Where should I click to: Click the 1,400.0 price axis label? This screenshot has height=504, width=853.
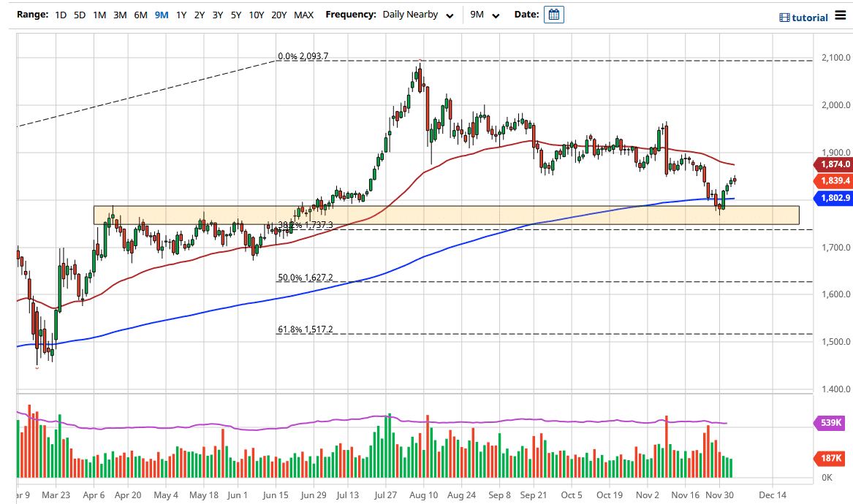[x=835, y=389]
